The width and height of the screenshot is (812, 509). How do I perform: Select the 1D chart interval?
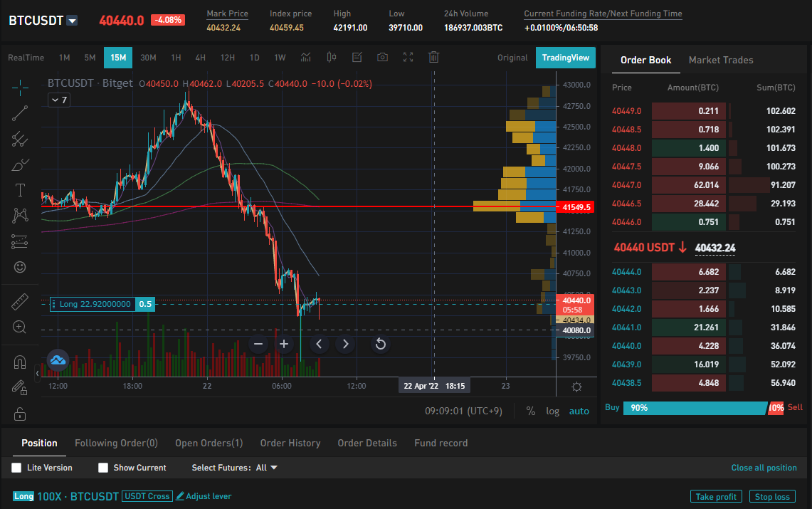pyautogui.click(x=254, y=58)
